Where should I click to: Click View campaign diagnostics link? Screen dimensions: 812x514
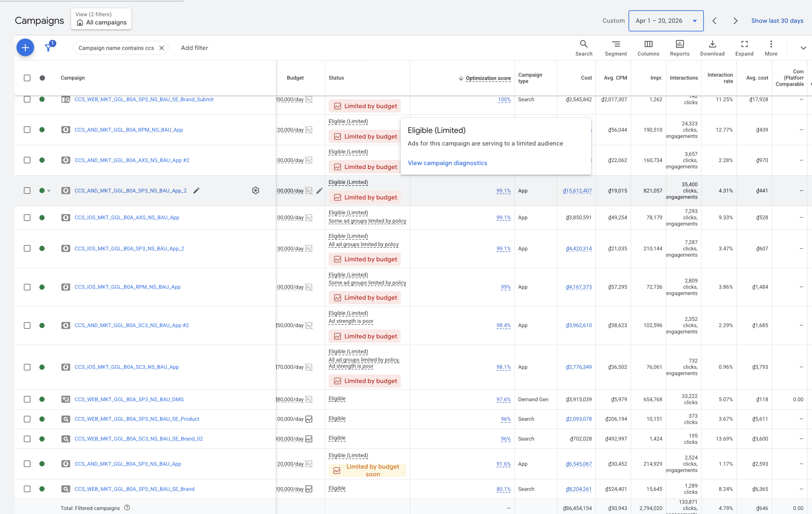pos(447,163)
